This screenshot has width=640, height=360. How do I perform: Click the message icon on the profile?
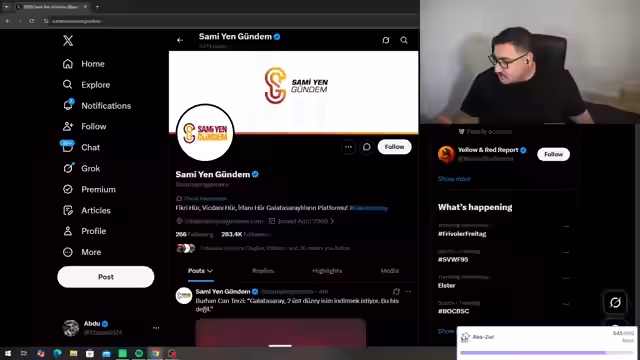point(367,147)
